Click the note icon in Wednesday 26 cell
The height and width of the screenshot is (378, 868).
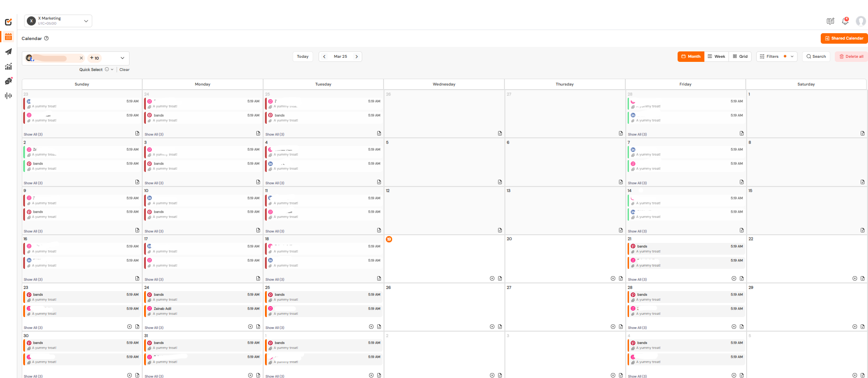point(500,133)
